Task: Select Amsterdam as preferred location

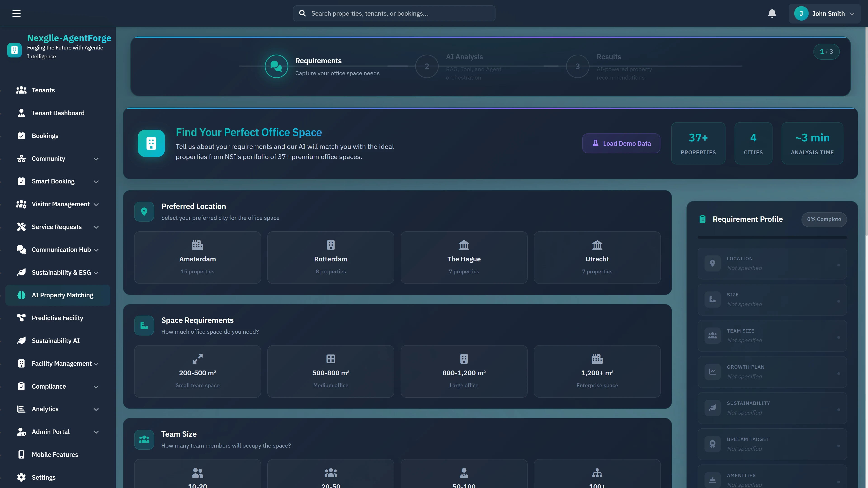Action: coord(197,258)
